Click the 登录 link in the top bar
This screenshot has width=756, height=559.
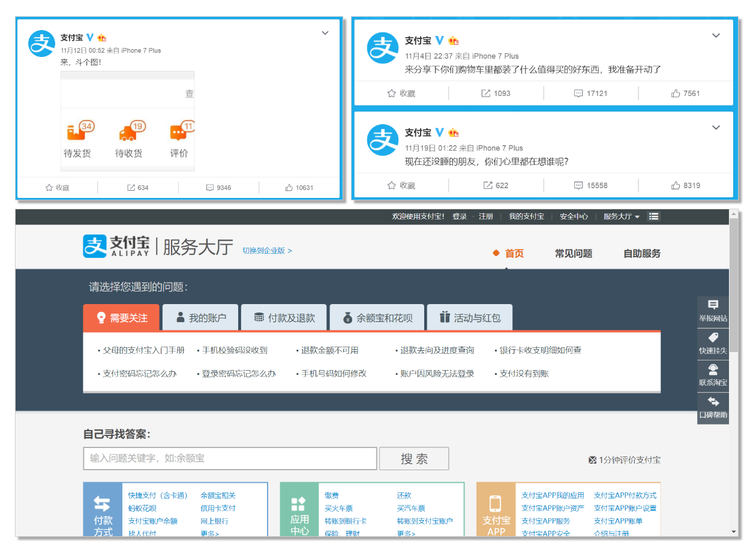460,217
